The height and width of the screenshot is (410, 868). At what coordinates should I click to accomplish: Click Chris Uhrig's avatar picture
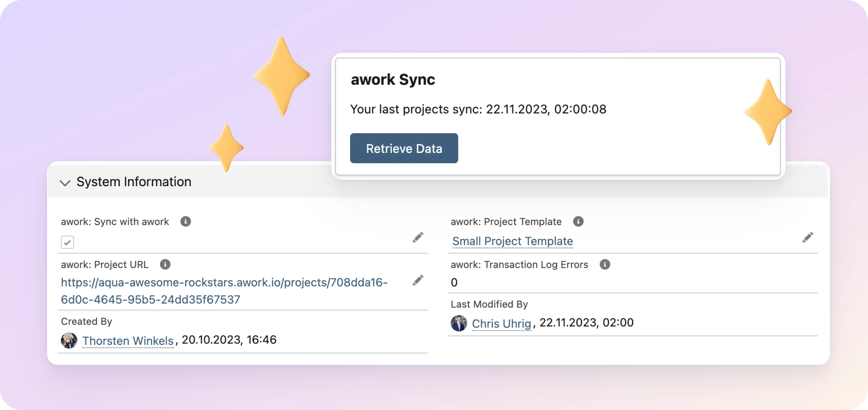point(459,323)
